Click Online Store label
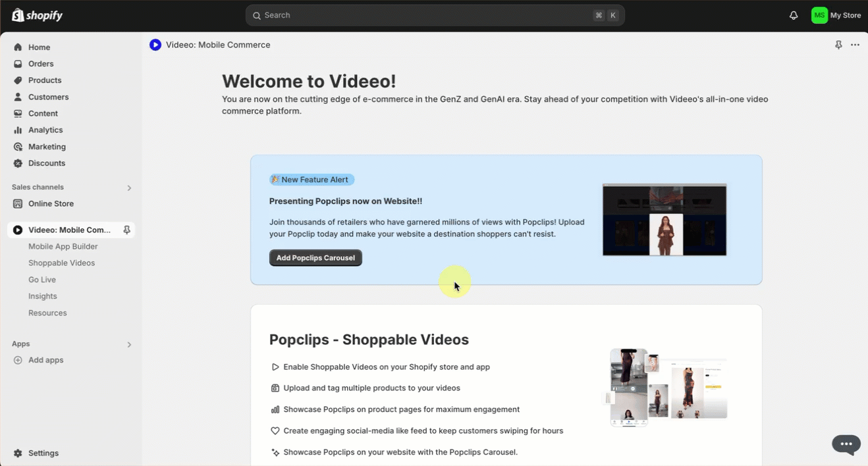The width and height of the screenshot is (868, 466). [x=51, y=204]
